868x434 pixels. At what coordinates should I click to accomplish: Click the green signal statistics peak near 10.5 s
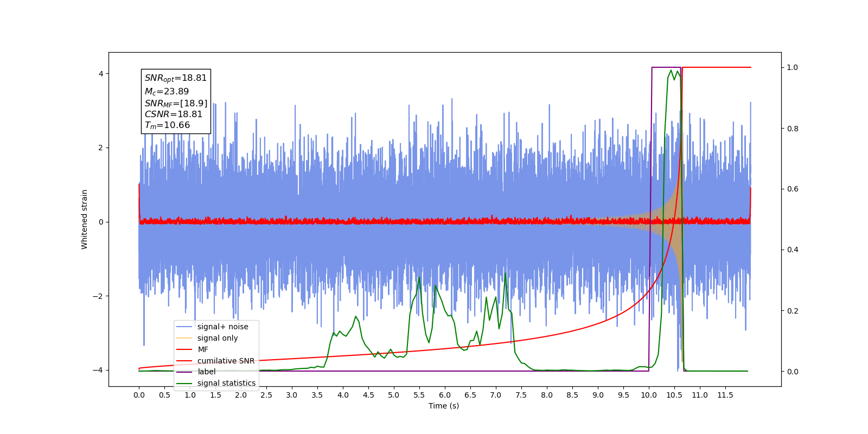pos(672,71)
